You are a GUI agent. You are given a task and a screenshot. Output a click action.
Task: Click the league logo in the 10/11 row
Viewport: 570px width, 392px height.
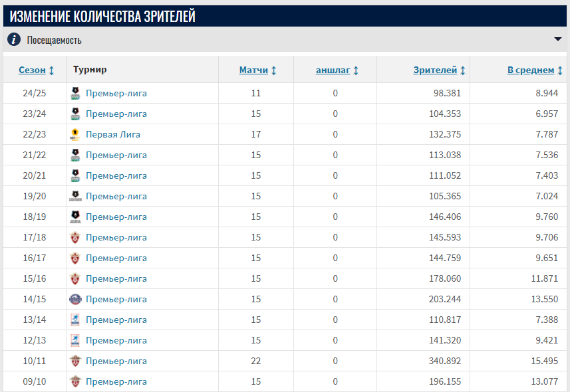click(75, 361)
